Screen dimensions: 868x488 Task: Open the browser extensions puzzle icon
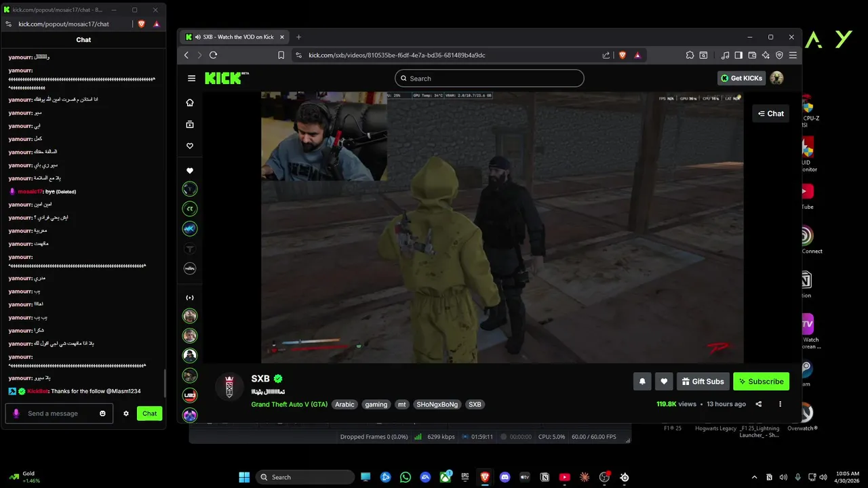[x=690, y=56]
